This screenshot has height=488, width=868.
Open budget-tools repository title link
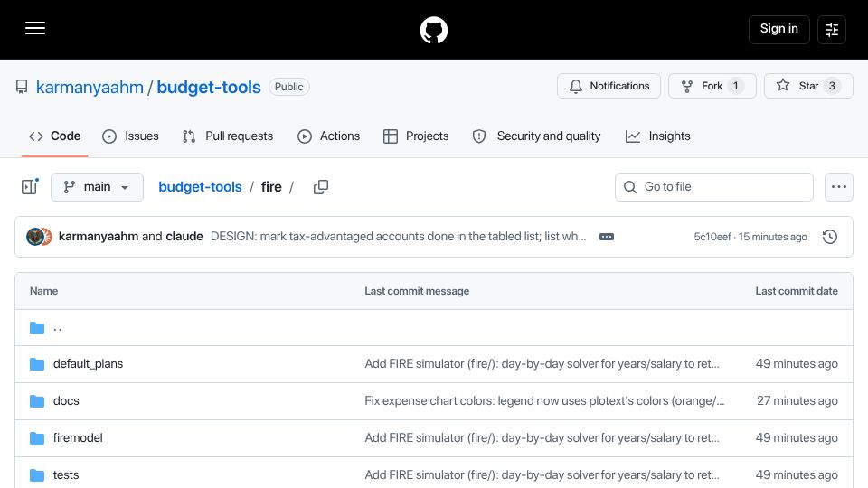point(209,87)
